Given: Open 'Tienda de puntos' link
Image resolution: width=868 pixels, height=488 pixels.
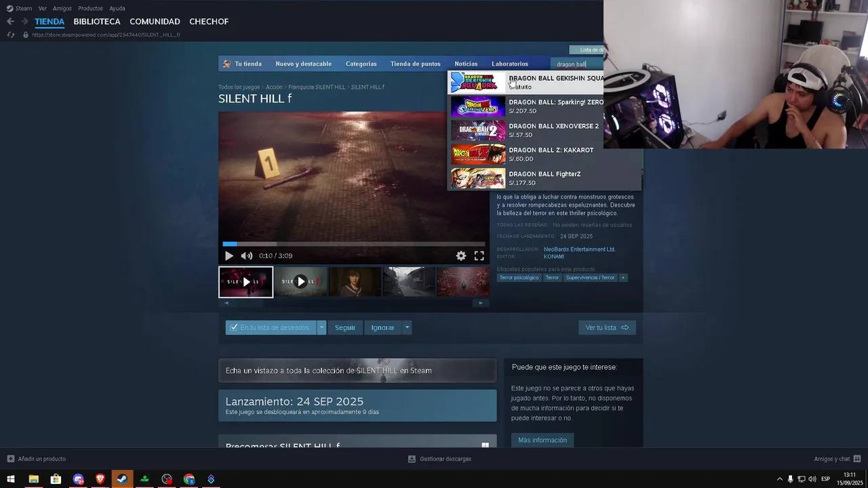Looking at the screenshot, I should (415, 64).
